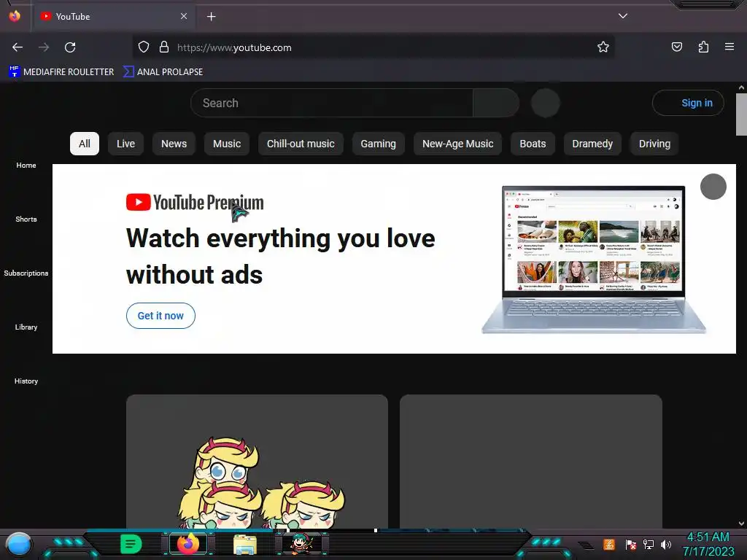View site security via padlock icon
This screenshot has width=747, height=560.
click(164, 47)
